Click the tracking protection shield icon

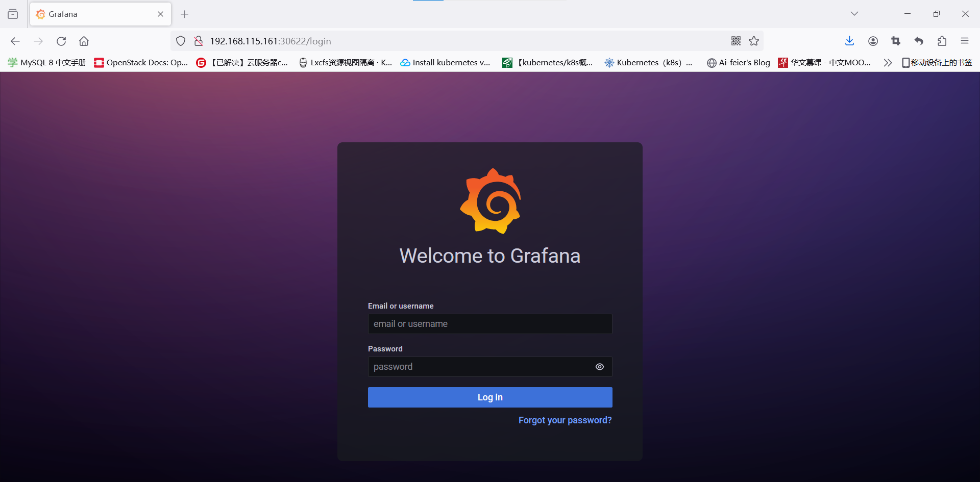pos(181,41)
